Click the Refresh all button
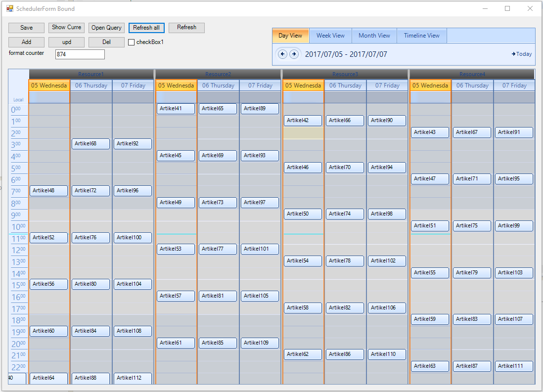The height and width of the screenshot is (392, 543). coord(146,28)
